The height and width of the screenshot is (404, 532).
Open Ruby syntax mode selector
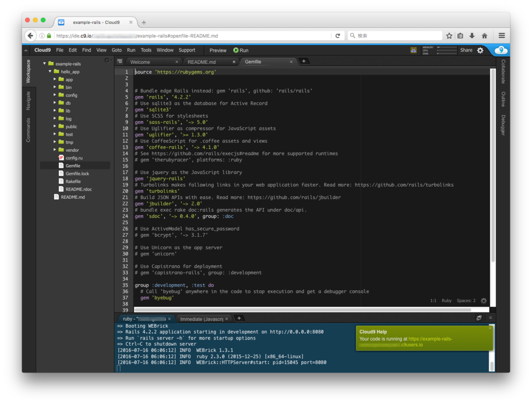[446, 301]
